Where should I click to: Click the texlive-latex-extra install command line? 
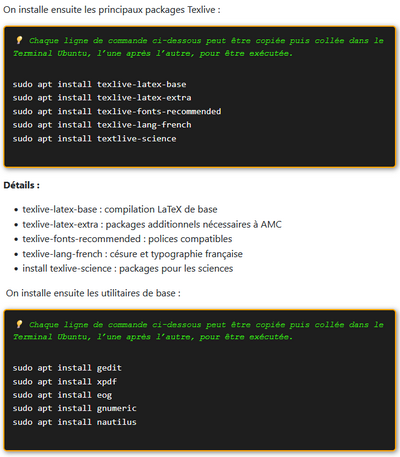(x=102, y=98)
